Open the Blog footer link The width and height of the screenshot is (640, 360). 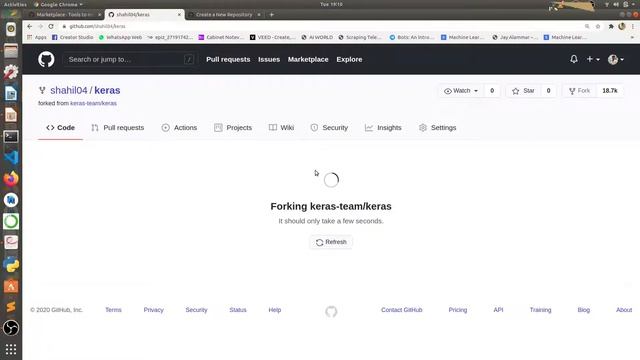[584, 310]
